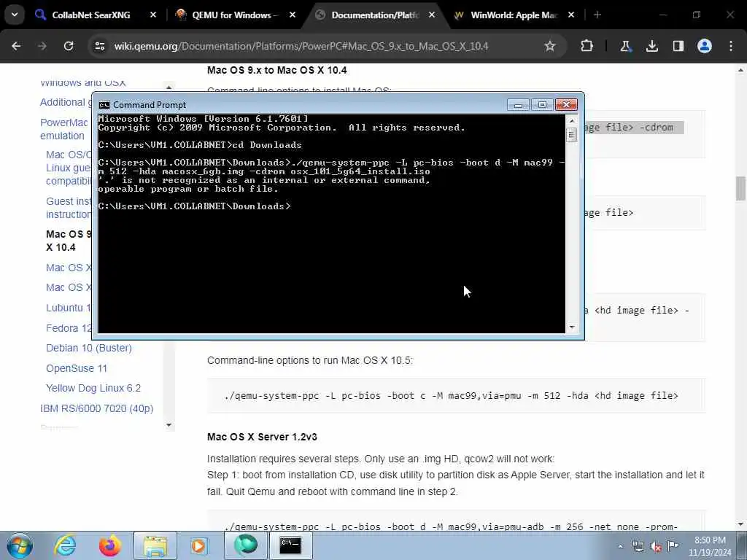Click the Mac OS X 10.5 qemu-system-ppc command
This screenshot has height=560, width=747.
(451, 396)
